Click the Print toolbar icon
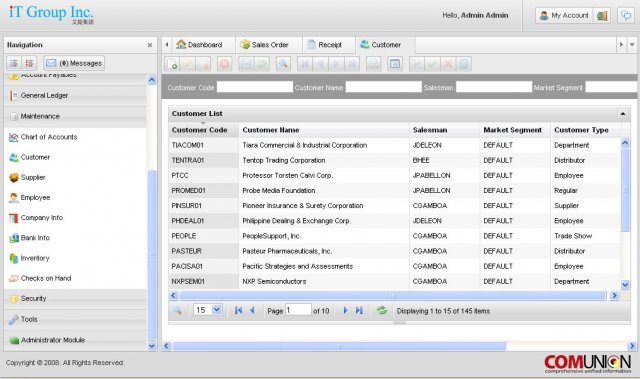Screen dimensions: 640x379 point(373,64)
